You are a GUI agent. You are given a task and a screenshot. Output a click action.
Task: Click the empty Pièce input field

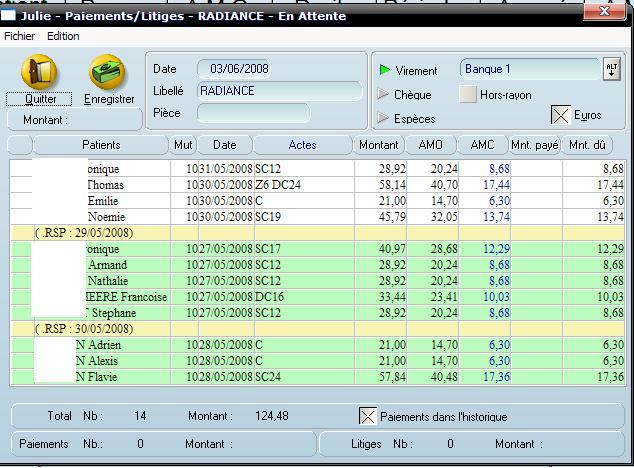252,113
